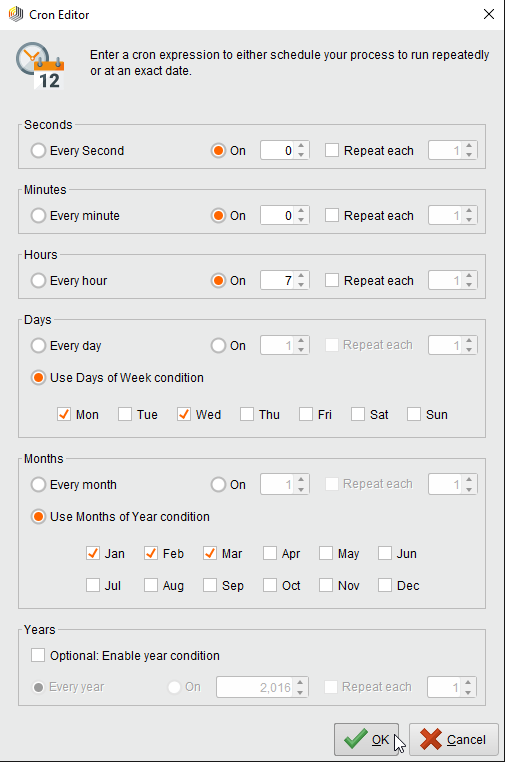
Task: Cancel the Cron Editor dialog
Action: pyautogui.click(x=453, y=740)
